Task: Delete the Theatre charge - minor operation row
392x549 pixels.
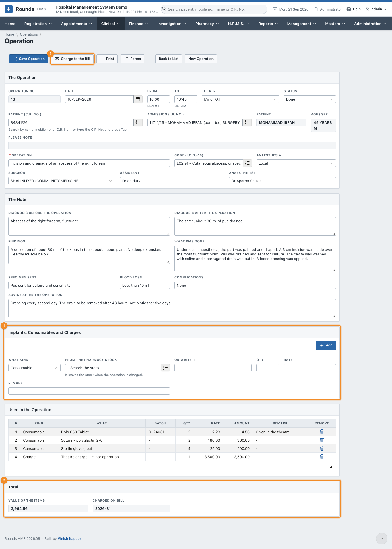Action: tap(322, 457)
